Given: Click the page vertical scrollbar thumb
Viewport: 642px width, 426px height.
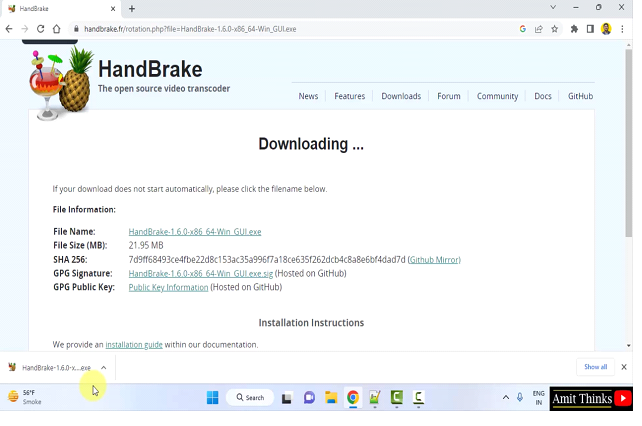Looking at the screenshot, I should tap(628, 143).
